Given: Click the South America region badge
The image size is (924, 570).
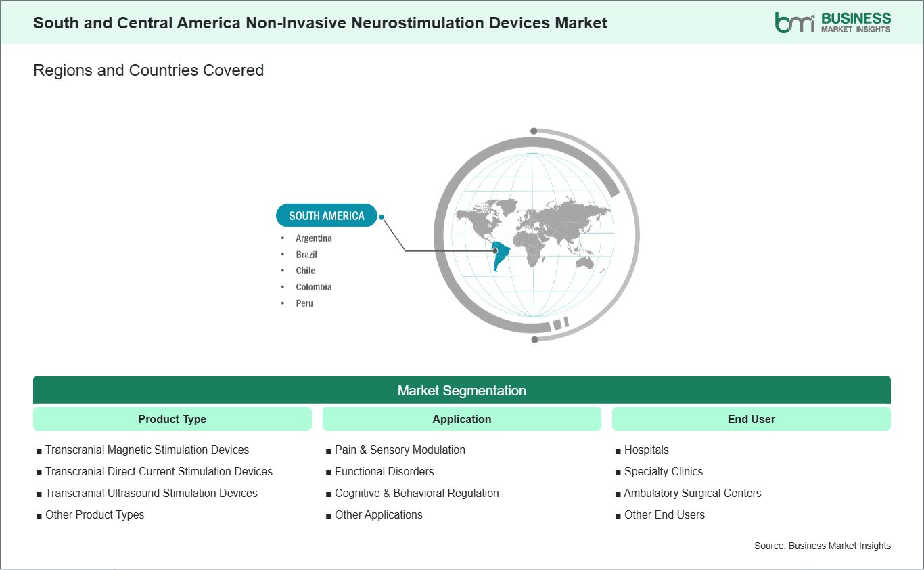Looking at the screenshot, I should 327,216.
